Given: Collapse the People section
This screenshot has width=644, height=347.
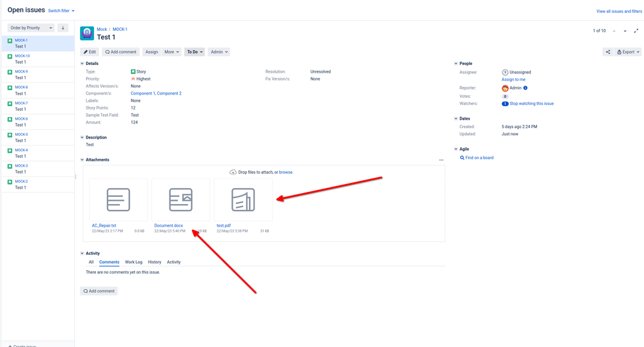Looking at the screenshot, I should [x=456, y=64].
